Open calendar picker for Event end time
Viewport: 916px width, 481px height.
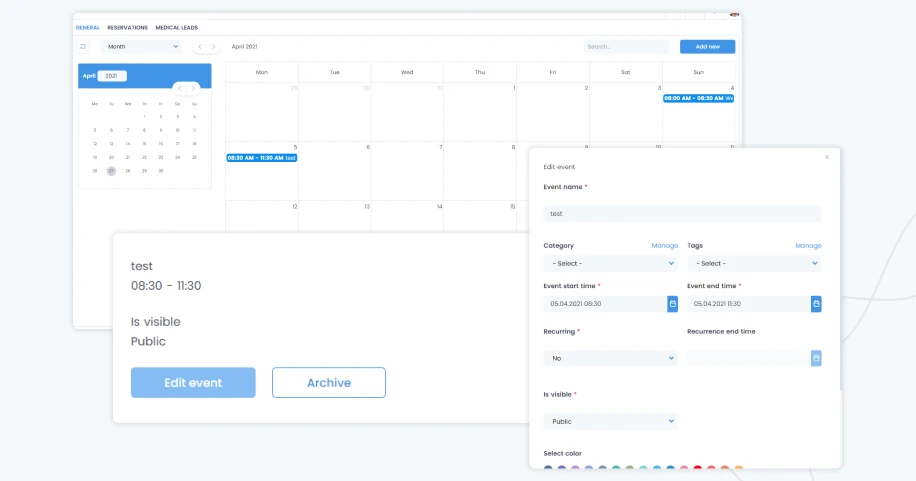[x=816, y=304]
